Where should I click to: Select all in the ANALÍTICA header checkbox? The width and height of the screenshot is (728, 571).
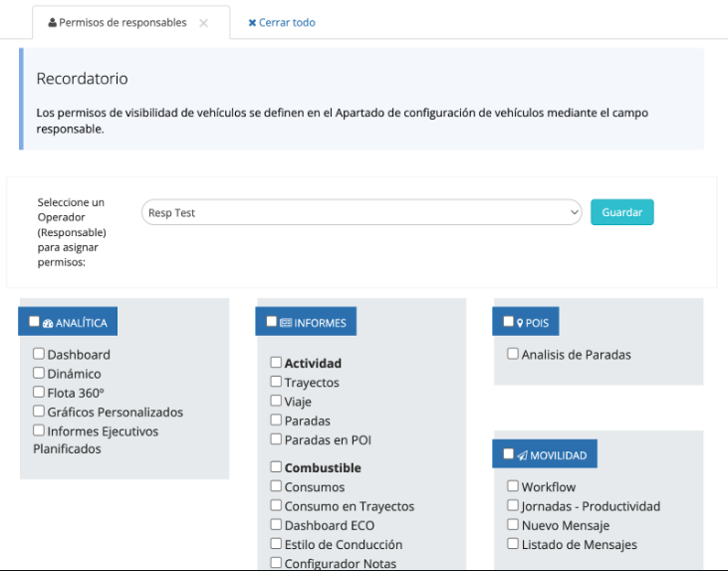[x=34, y=322]
